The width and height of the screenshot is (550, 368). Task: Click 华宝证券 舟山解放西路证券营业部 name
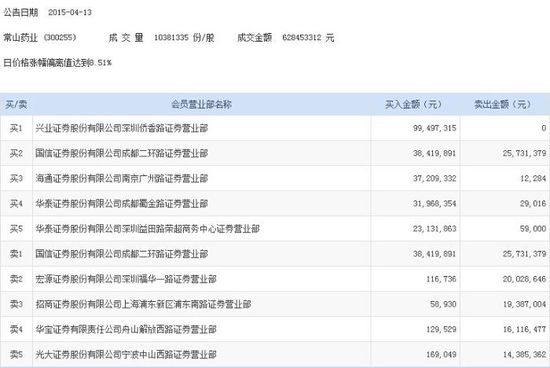(126, 329)
